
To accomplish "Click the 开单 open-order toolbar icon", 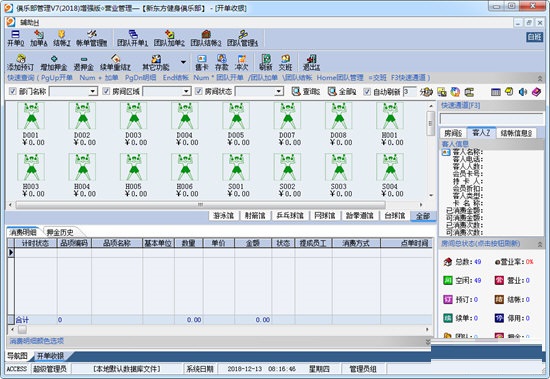I will coord(15,38).
